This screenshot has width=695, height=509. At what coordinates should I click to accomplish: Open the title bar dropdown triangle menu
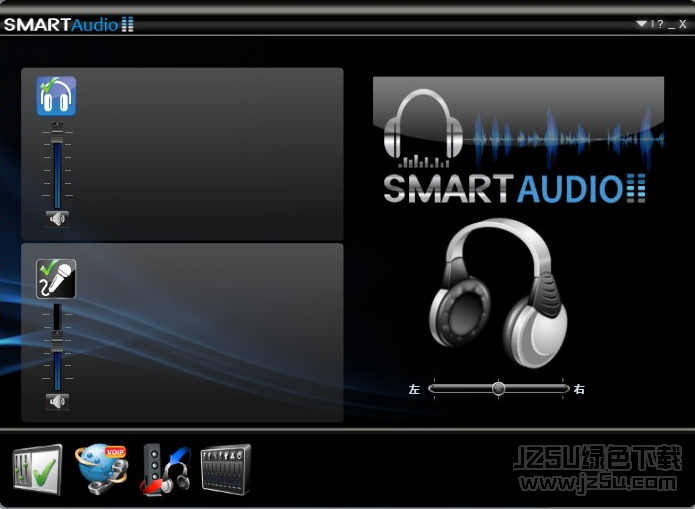point(641,24)
